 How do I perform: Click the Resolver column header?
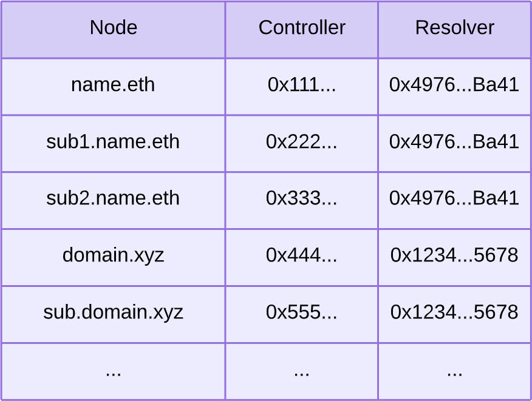pos(454,28)
